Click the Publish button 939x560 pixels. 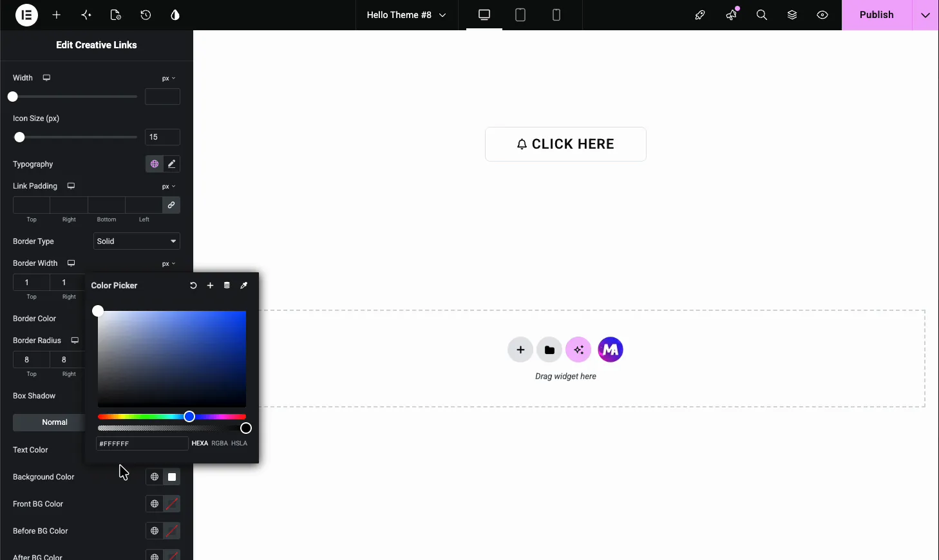click(877, 15)
